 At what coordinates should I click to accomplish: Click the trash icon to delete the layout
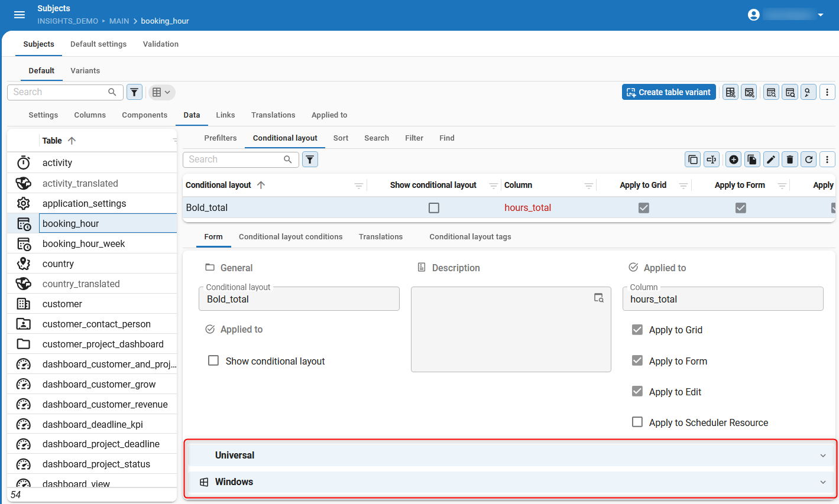[790, 160]
